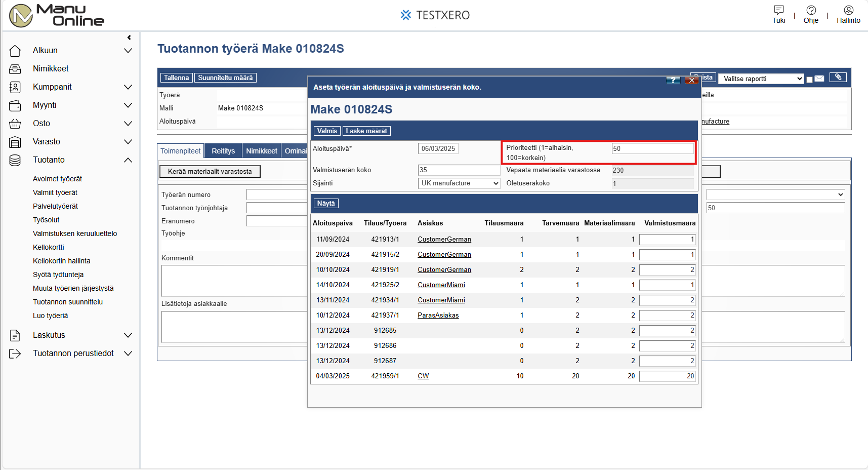
Task: Open Avoimet työerät in sidebar
Action: [57, 179]
